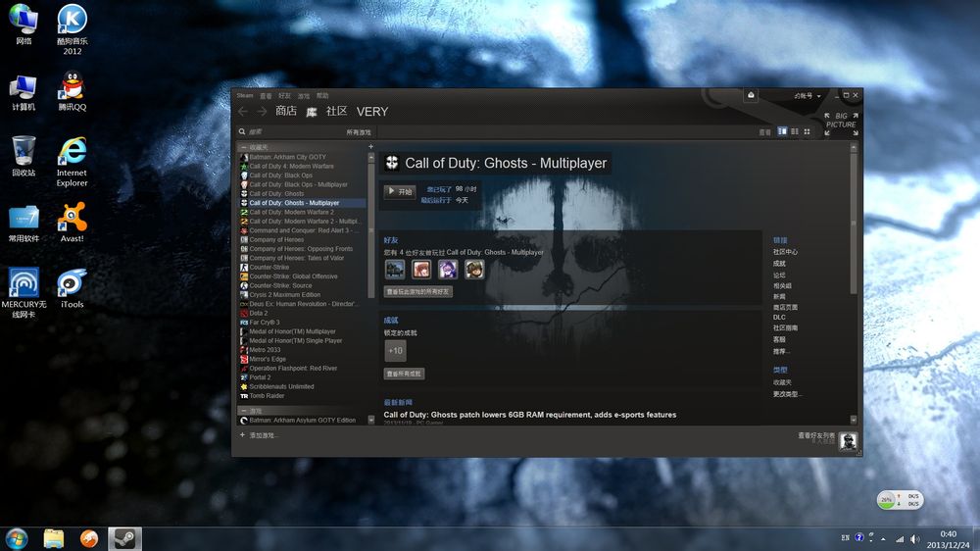980x551 pixels.
Task: Open the 查看 View menu
Action: (x=266, y=96)
